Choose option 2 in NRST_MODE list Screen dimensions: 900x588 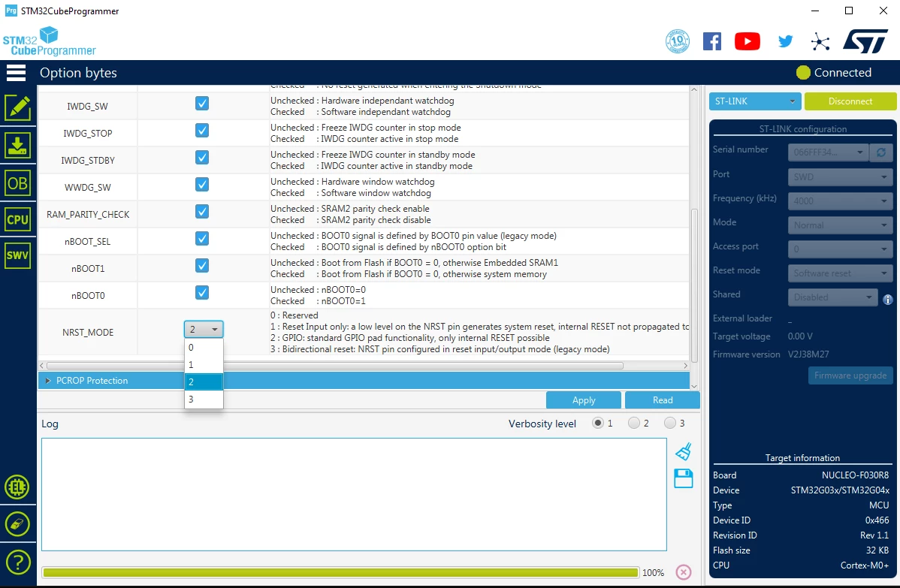coord(204,381)
